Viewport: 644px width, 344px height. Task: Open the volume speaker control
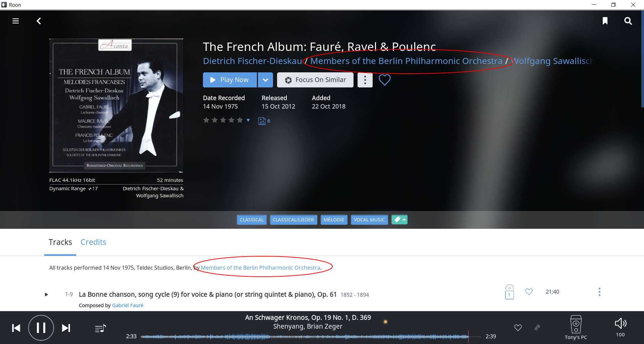[x=621, y=324]
